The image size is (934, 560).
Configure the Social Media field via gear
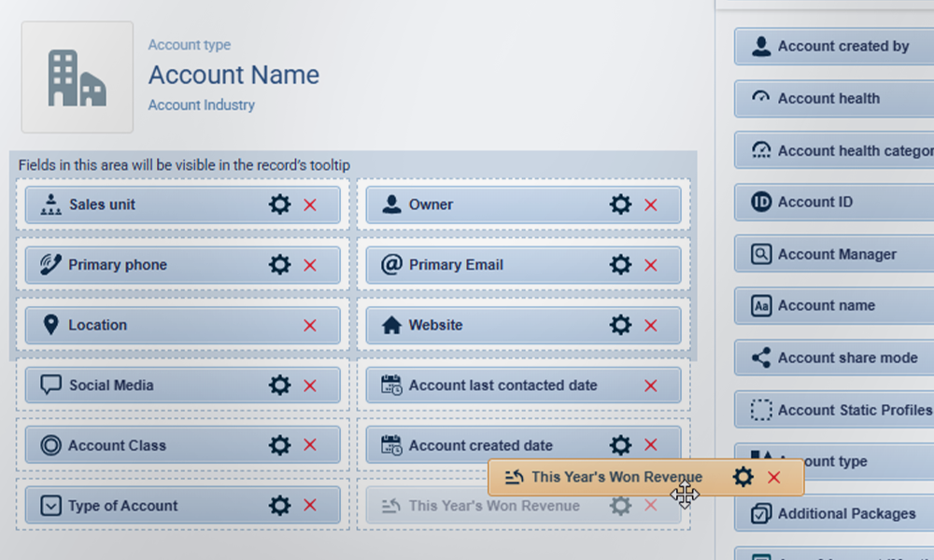[x=279, y=385]
